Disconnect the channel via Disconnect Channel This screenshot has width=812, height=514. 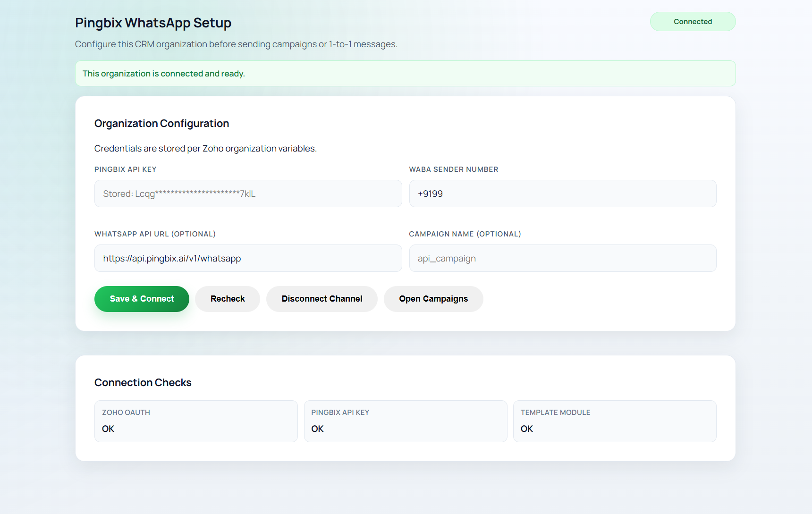(x=321, y=299)
